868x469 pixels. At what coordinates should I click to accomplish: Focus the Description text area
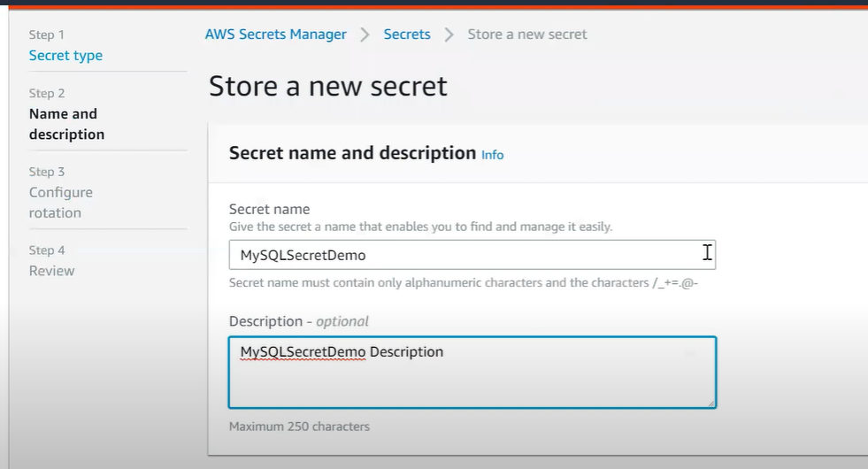point(472,373)
